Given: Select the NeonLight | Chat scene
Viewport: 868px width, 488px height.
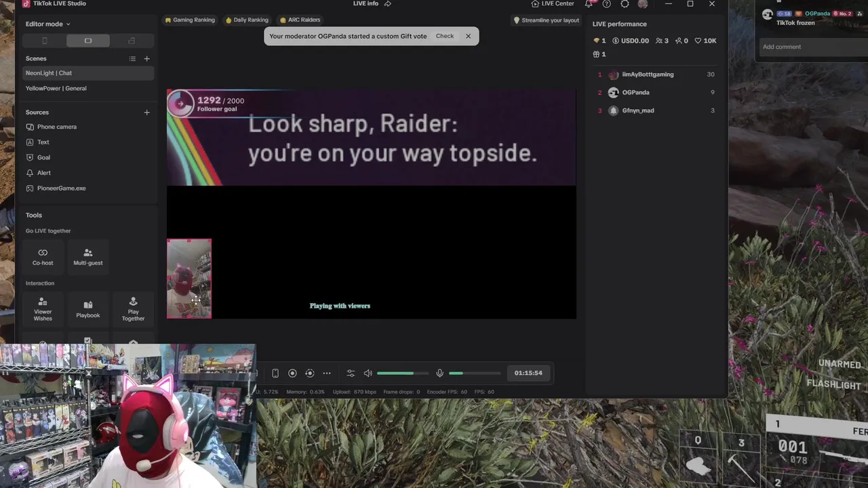Looking at the screenshot, I should 87,73.
